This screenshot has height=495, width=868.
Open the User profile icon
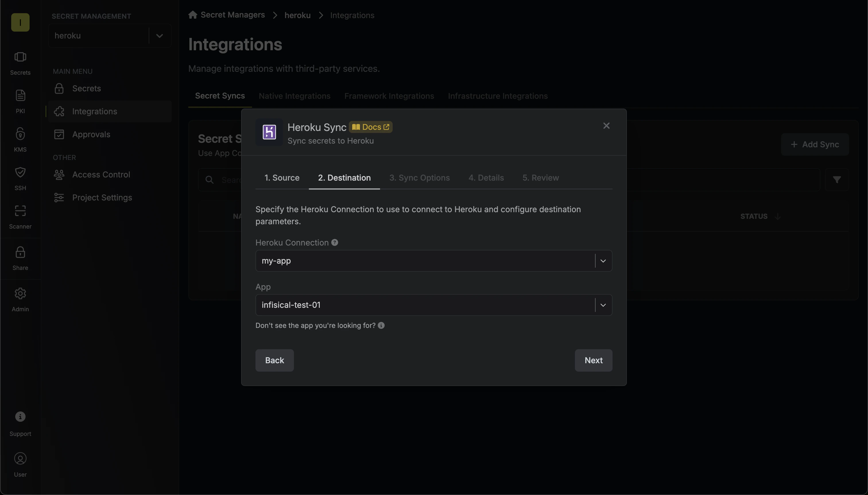coord(20,459)
